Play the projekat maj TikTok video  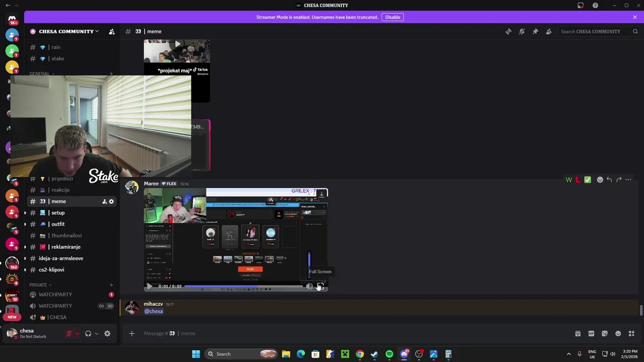(x=177, y=44)
